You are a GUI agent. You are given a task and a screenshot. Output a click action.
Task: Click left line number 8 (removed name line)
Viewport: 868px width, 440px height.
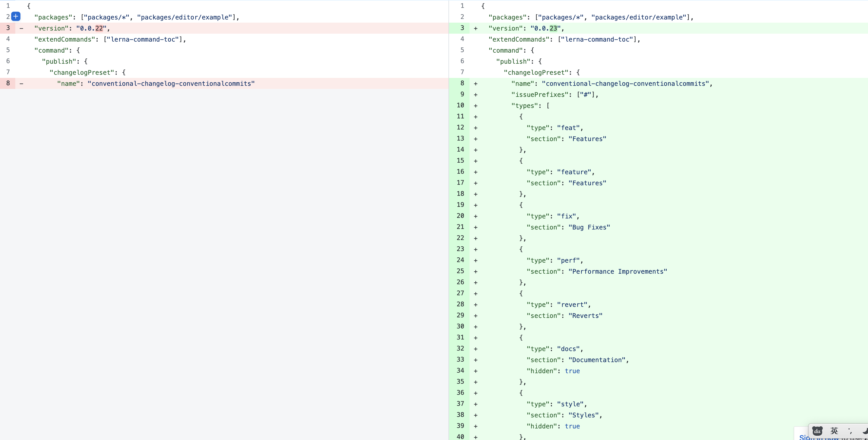pyautogui.click(x=8, y=83)
